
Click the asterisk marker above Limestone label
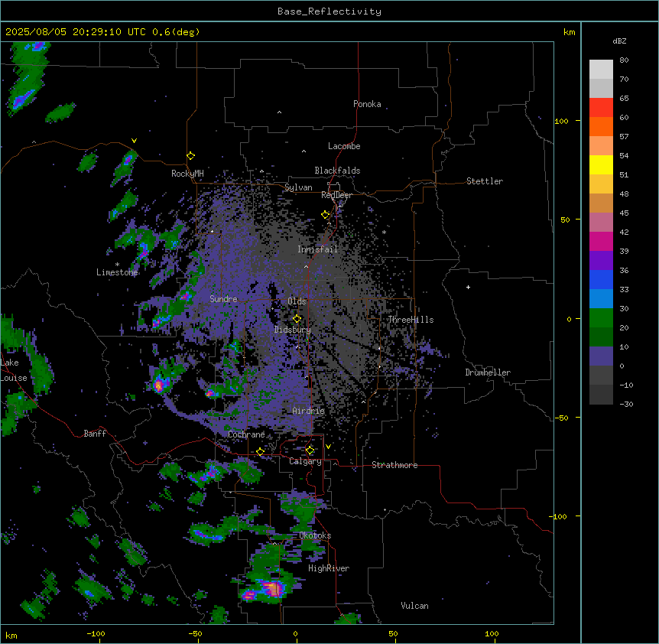pos(117,265)
